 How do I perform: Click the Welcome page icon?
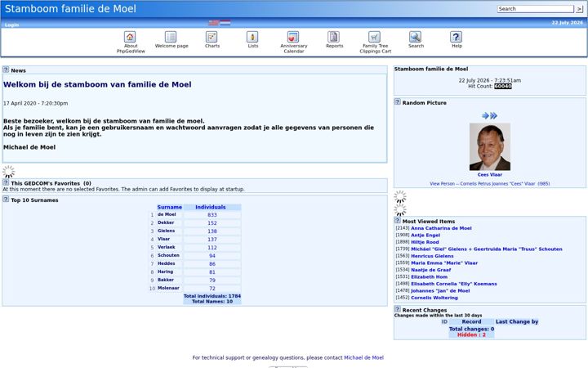(171, 37)
